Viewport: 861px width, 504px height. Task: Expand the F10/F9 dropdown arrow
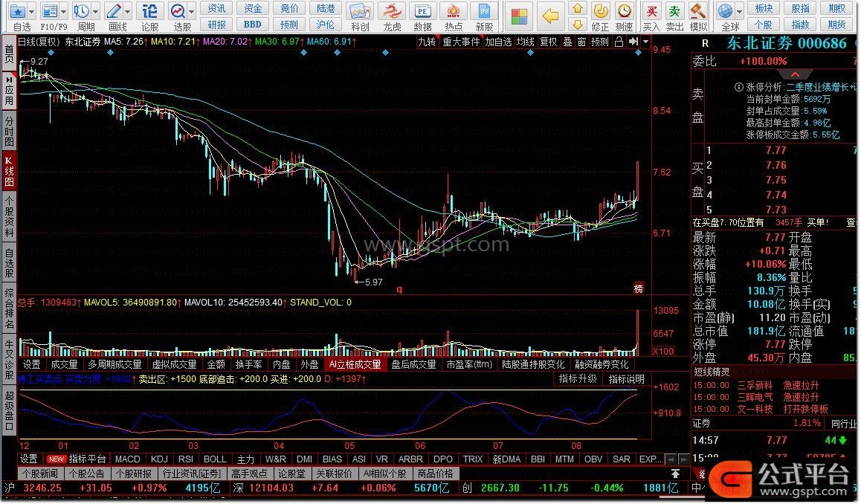tap(64, 12)
